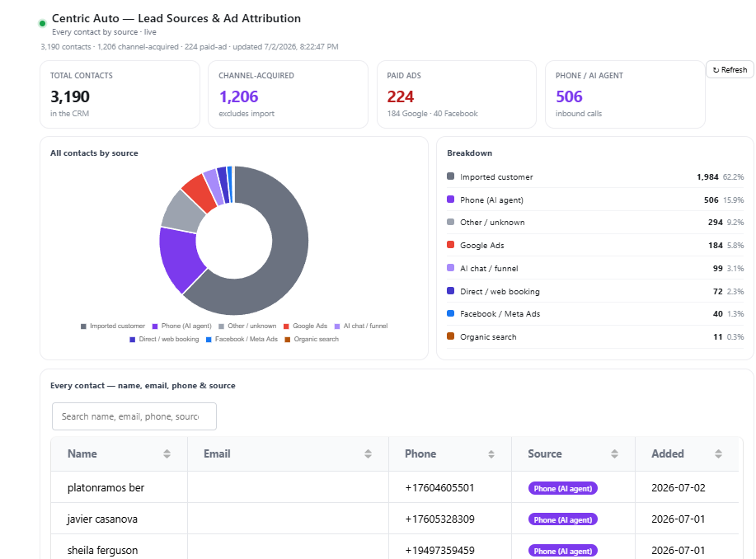Click the added date 2026-07-02
756x559 pixels.
coord(678,488)
